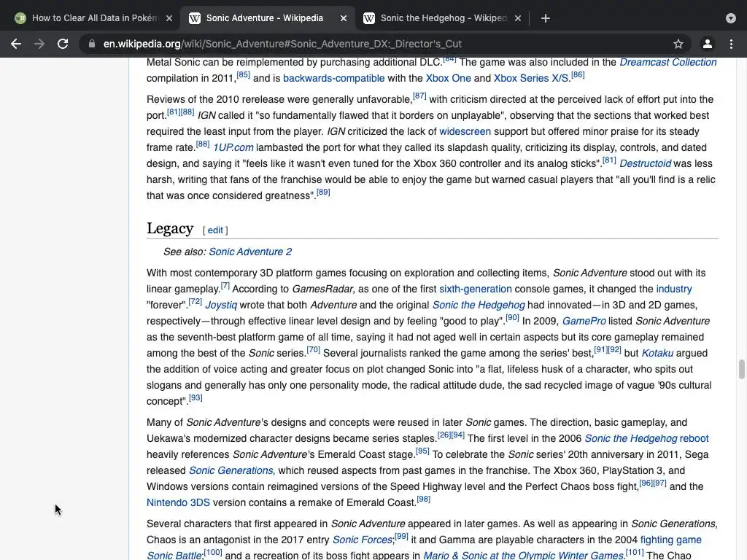Jump to citation [7]
Viewport: 747px width, 560px height.
(225, 285)
